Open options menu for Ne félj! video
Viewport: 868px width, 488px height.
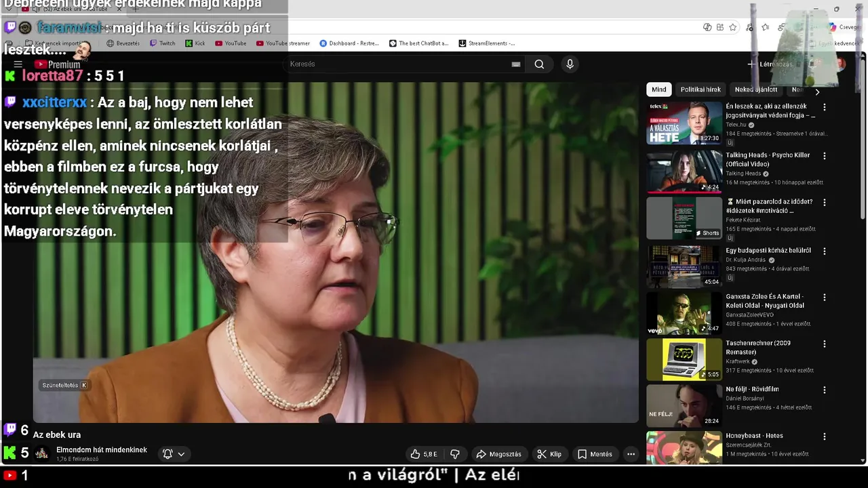tap(825, 390)
